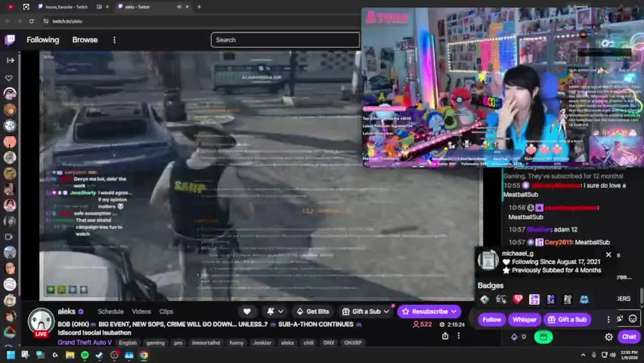Open Chrome from the taskbar
The width and height of the screenshot is (644, 363).
(144, 355)
